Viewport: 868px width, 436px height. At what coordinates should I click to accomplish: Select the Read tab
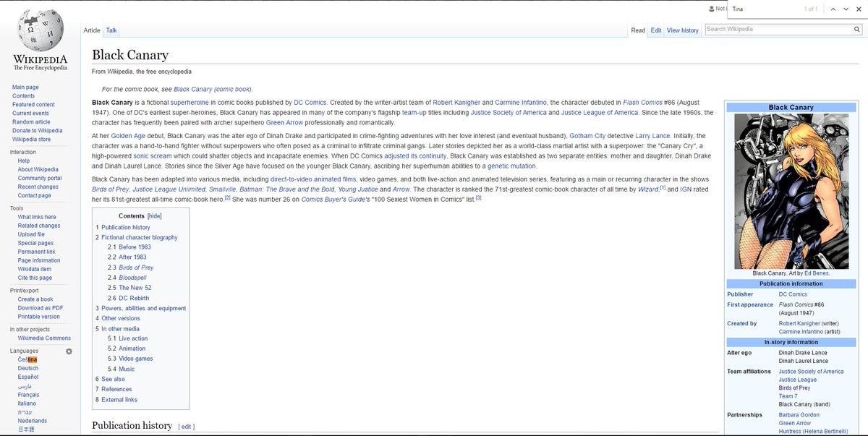(637, 30)
